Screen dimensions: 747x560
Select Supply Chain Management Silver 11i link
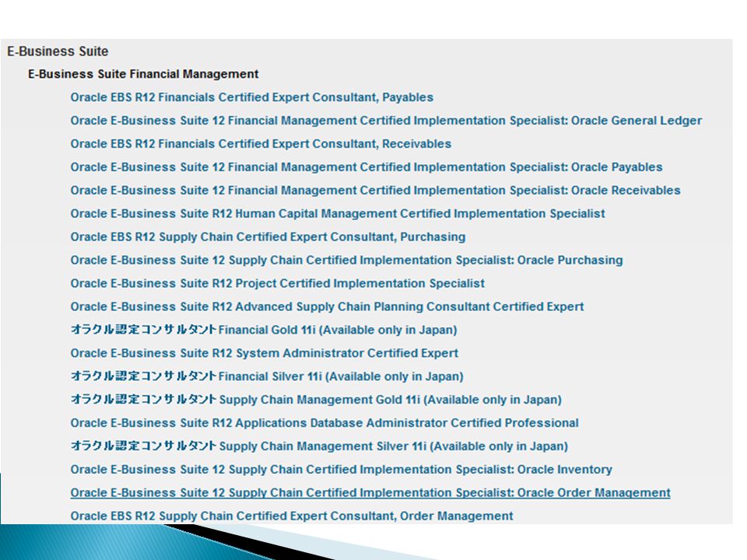pyautogui.click(x=319, y=446)
